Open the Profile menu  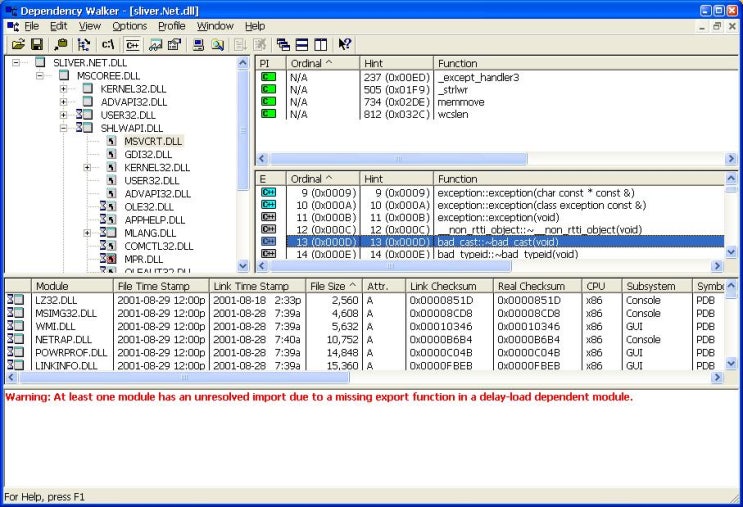coord(171,26)
